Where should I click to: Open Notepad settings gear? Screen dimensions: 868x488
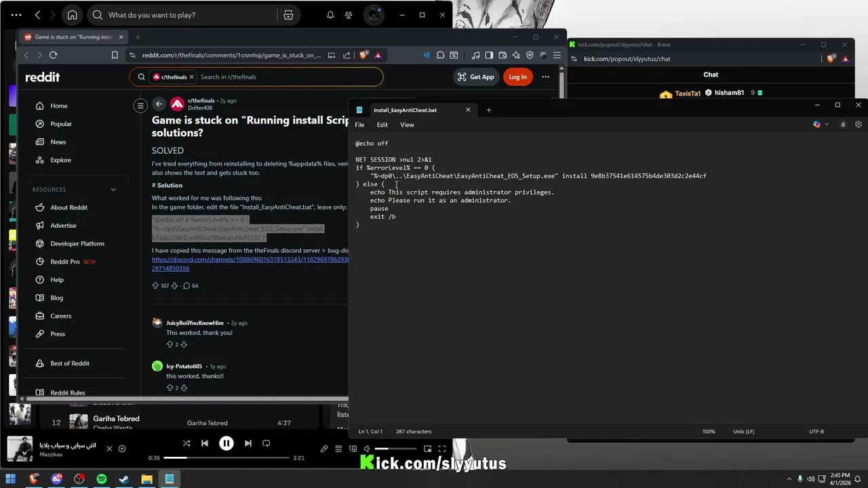[859, 125]
